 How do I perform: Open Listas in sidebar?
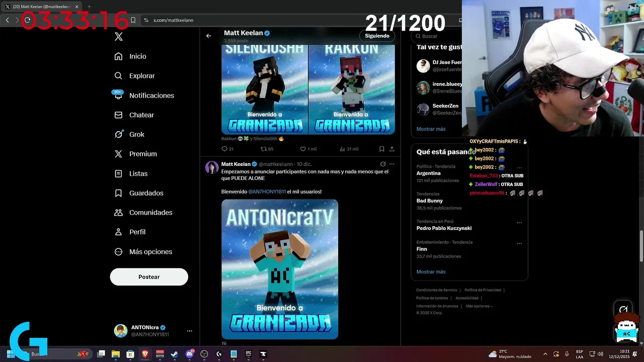pos(131,173)
